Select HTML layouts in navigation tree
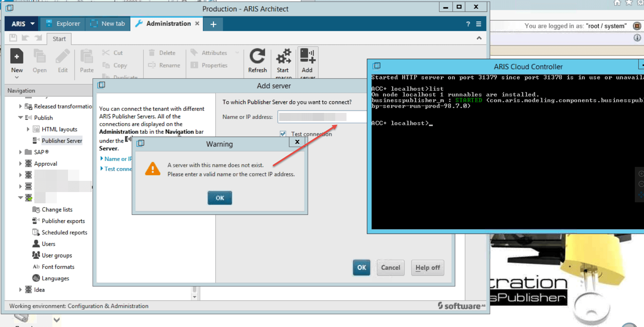 tap(60, 129)
